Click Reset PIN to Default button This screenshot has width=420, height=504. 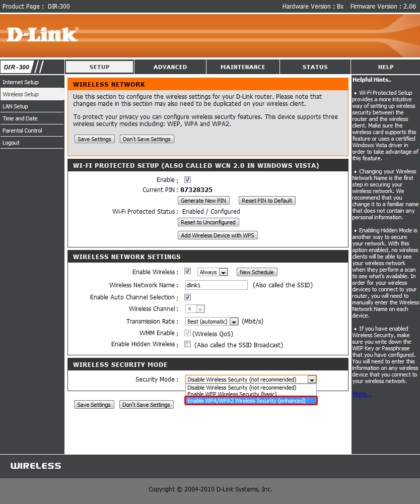(x=267, y=201)
